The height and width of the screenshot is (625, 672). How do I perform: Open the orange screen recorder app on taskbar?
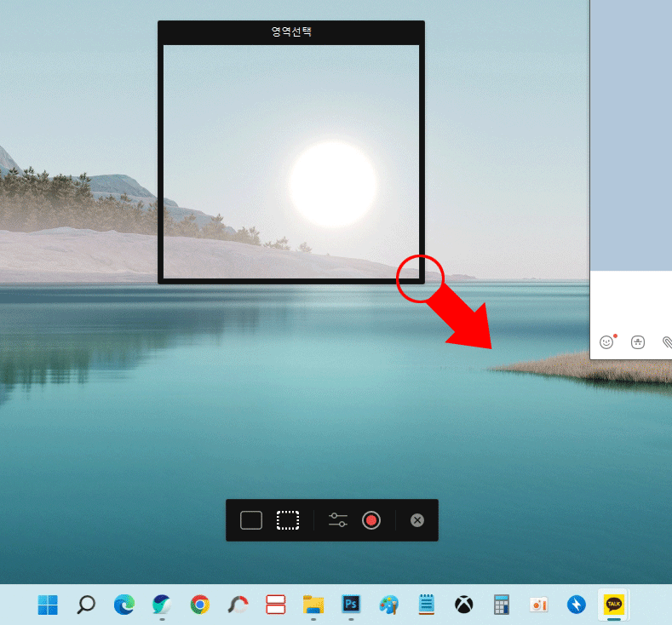point(539,605)
